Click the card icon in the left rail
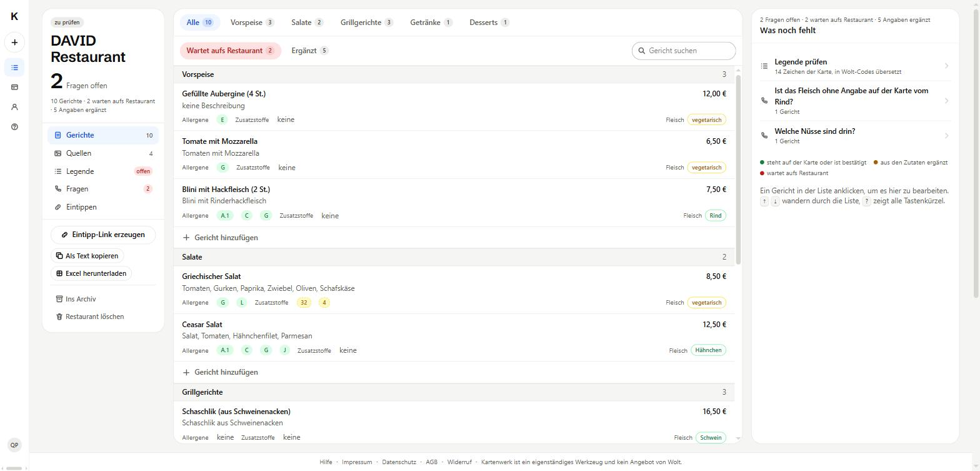The height and width of the screenshot is (471, 980). pos(14,87)
